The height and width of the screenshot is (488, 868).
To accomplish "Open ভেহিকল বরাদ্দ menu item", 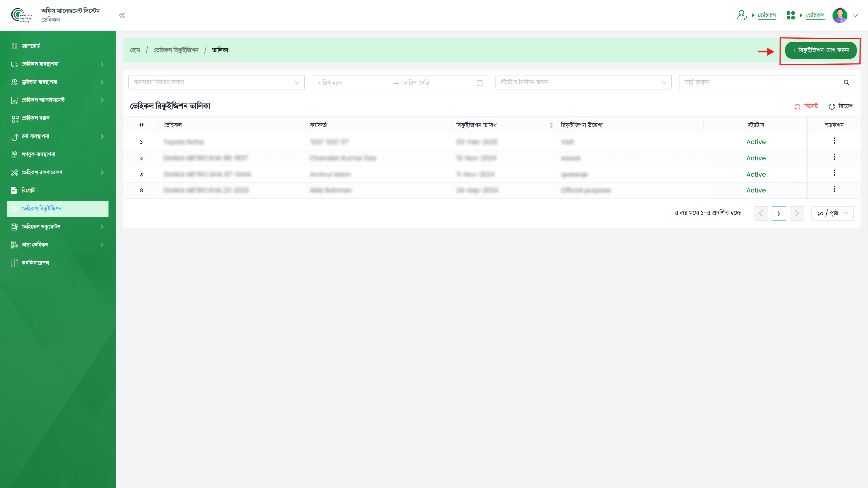I will click(x=58, y=119).
